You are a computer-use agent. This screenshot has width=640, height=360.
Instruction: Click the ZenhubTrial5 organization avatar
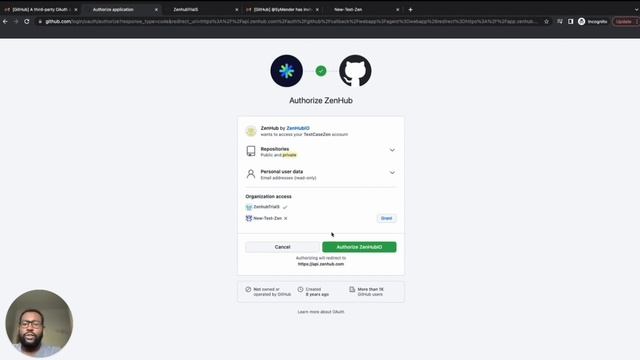249,207
